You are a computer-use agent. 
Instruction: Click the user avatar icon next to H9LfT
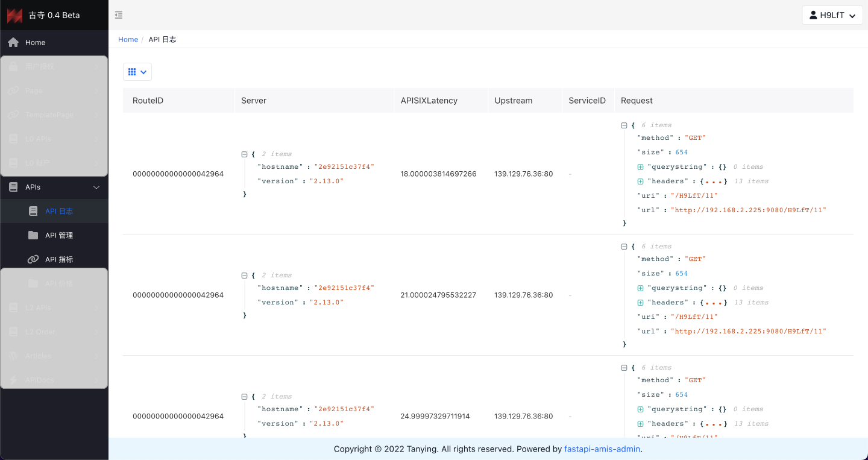click(x=813, y=15)
